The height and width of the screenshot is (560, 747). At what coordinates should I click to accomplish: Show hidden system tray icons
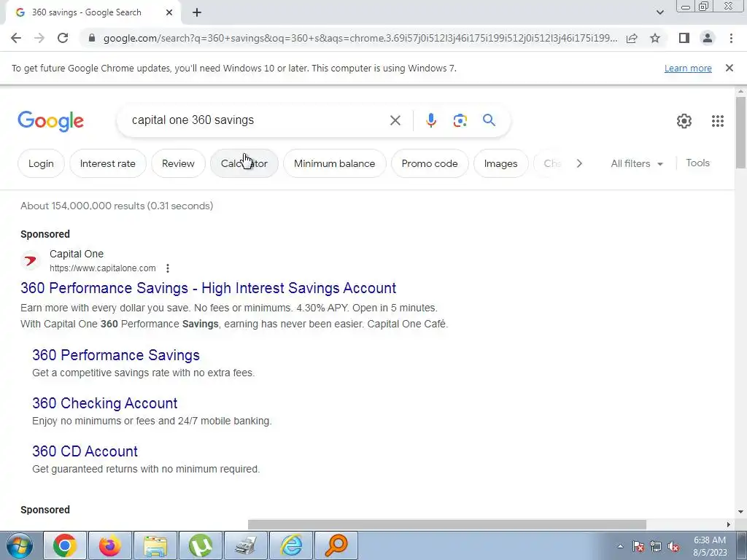[x=620, y=546]
